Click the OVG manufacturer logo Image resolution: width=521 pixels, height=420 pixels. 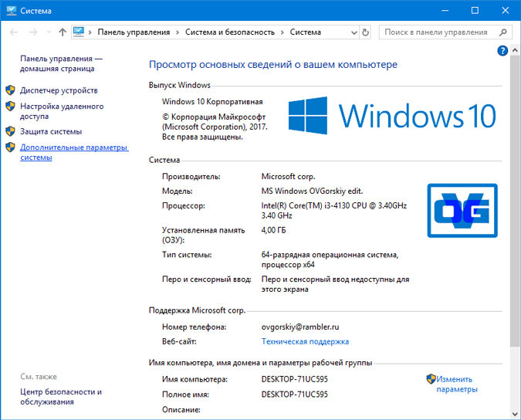click(x=462, y=211)
